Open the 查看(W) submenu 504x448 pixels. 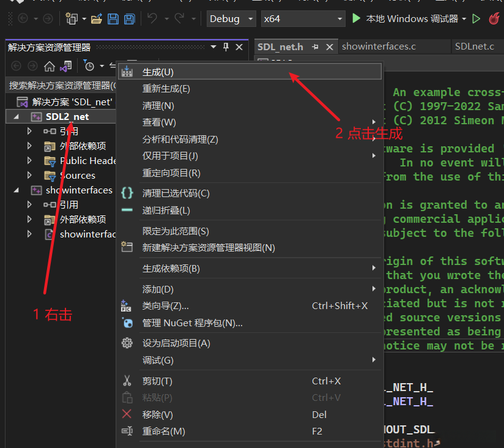tap(250, 122)
